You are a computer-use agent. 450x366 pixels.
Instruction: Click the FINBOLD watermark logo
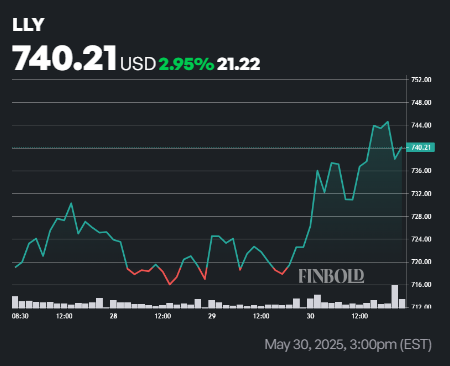point(331,276)
